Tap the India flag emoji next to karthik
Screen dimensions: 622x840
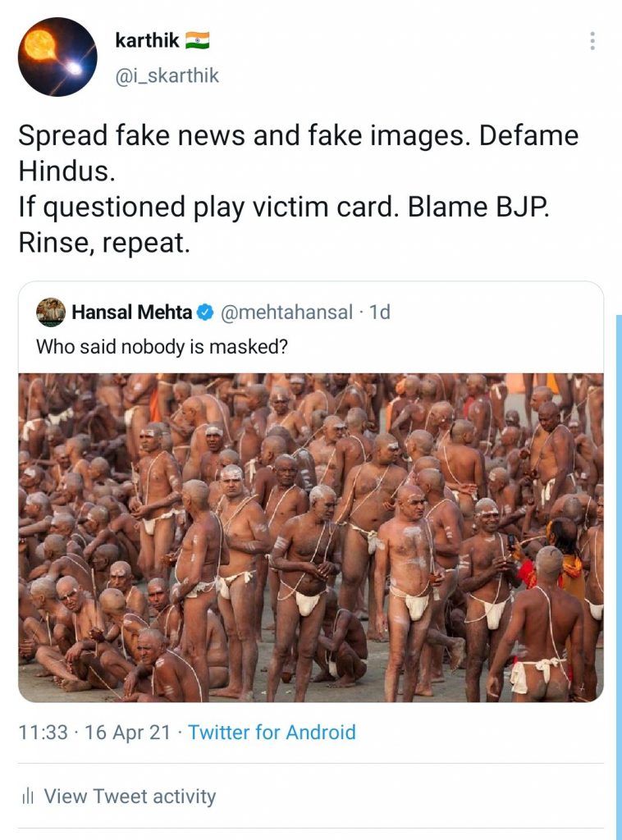(197, 40)
